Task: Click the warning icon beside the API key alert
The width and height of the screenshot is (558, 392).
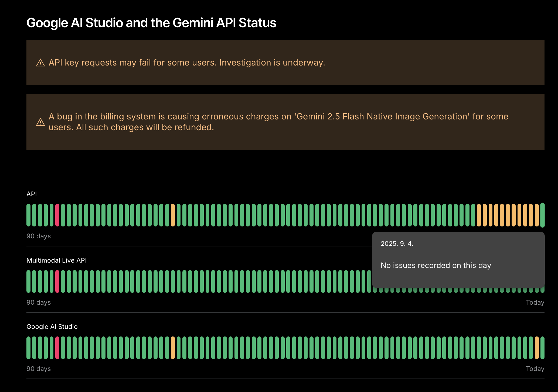Action: [40, 63]
